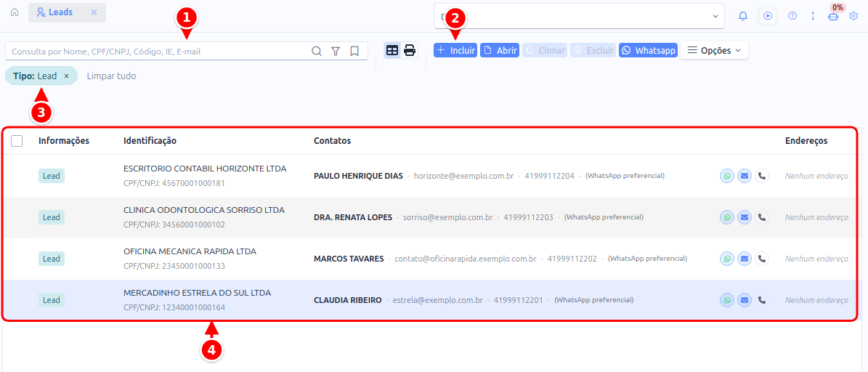
Task: Toggle the select-all header checkbox
Action: click(x=17, y=141)
